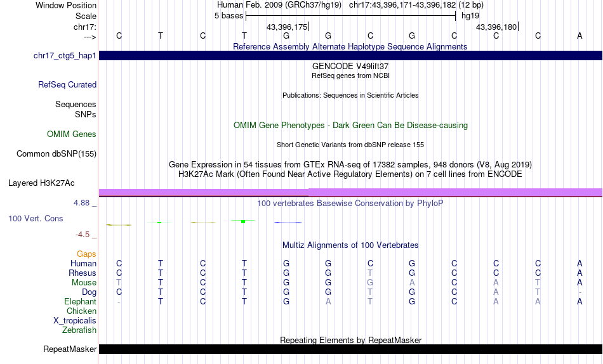Click Repeating Elements by RepeatMasker title
The height and width of the screenshot is (364, 603).
point(351,340)
